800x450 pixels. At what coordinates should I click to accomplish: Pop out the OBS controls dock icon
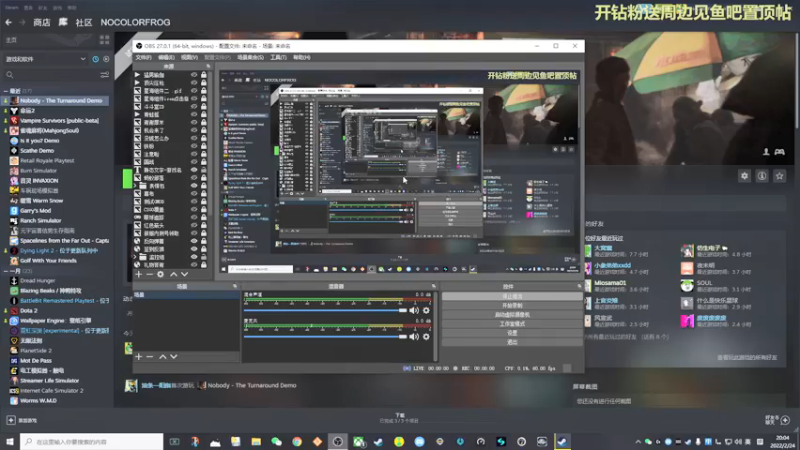point(580,286)
